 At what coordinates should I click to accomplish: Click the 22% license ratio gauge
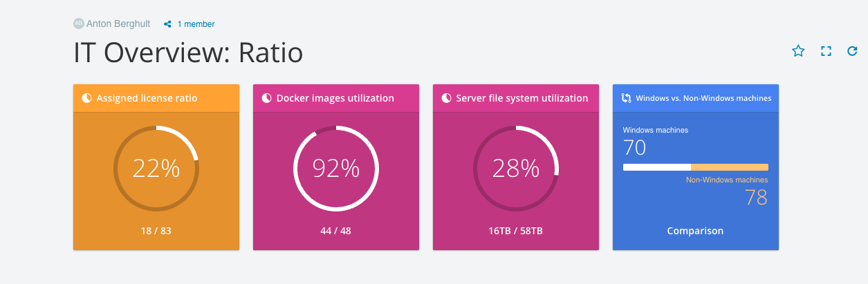(156, 169)
